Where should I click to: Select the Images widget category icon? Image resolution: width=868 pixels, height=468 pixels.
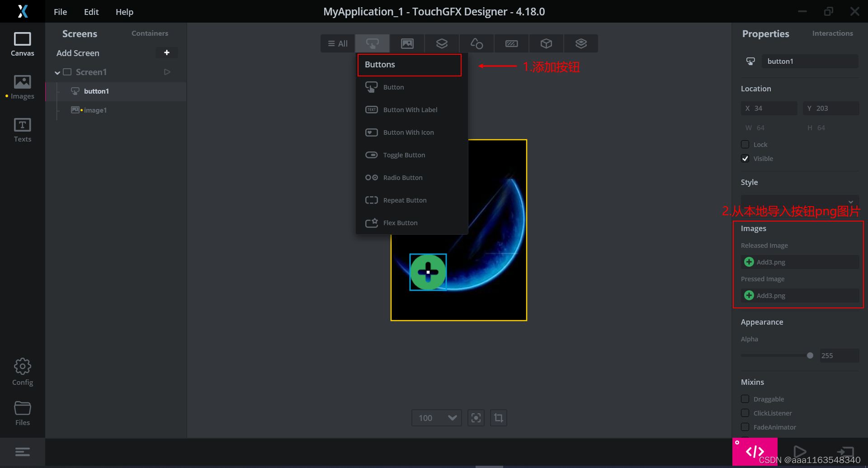pos(407,43)
